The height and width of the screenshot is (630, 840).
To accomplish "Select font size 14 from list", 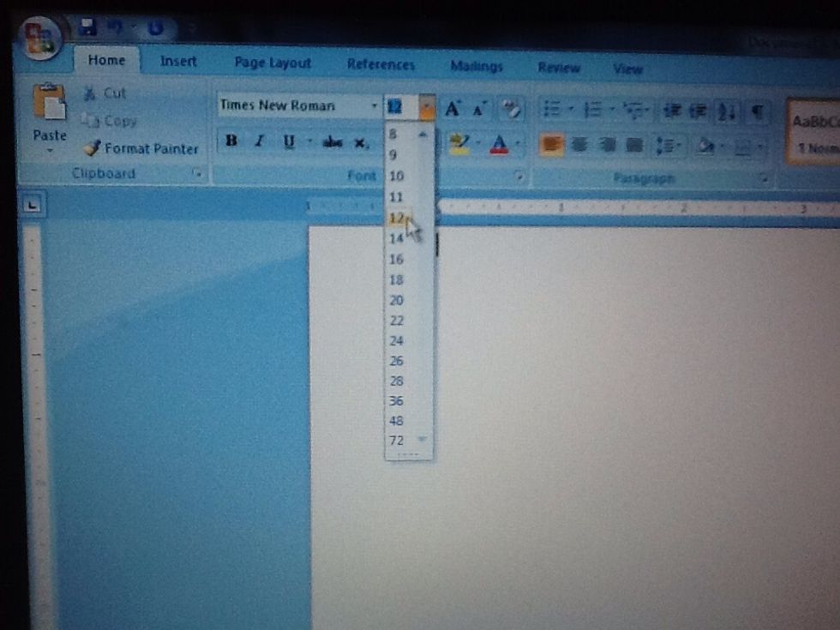I will tap(396, 238).
